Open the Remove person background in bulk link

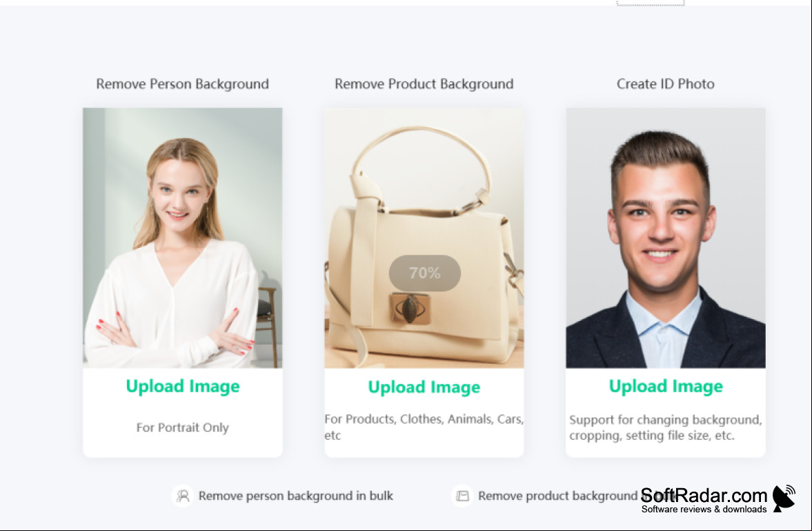(x=296, y=496)
